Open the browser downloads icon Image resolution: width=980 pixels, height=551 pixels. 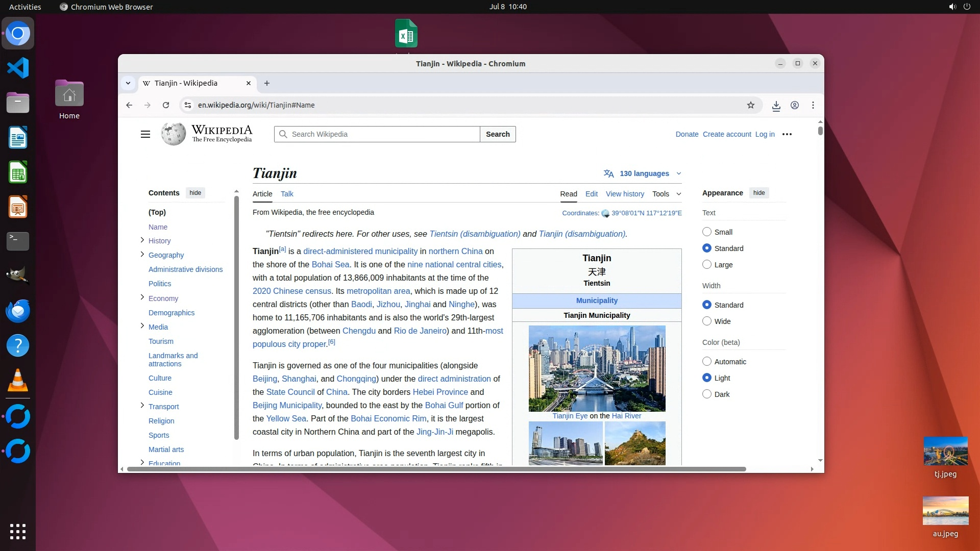(776, 105)
